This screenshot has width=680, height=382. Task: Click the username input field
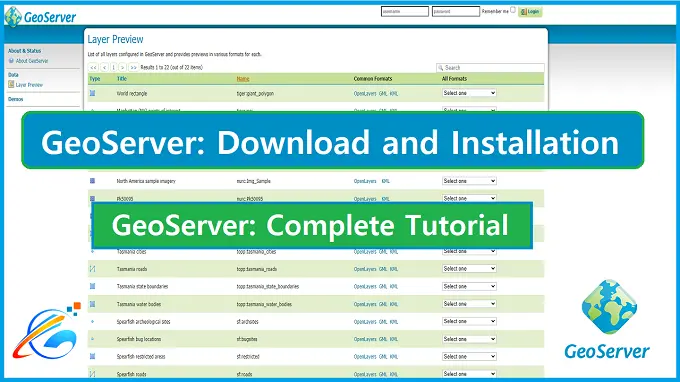pyautogui.click(x=405, y=11)
